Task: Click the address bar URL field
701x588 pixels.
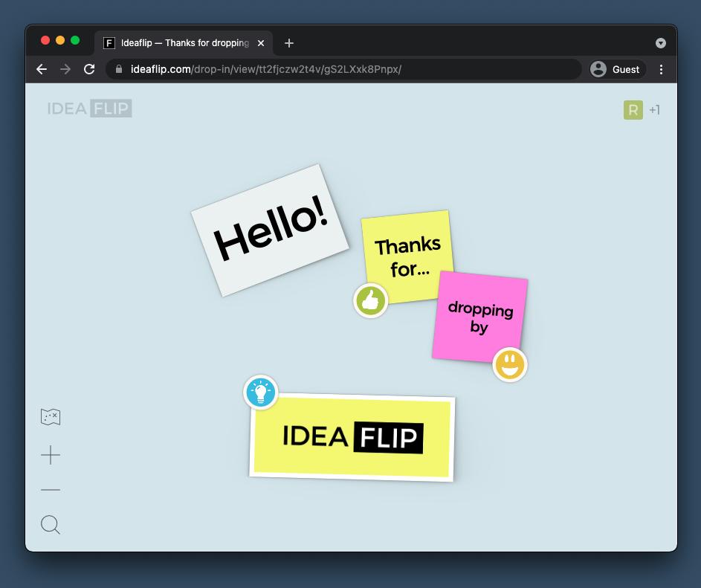Action: pyautogui.click(x=343, y=69)
